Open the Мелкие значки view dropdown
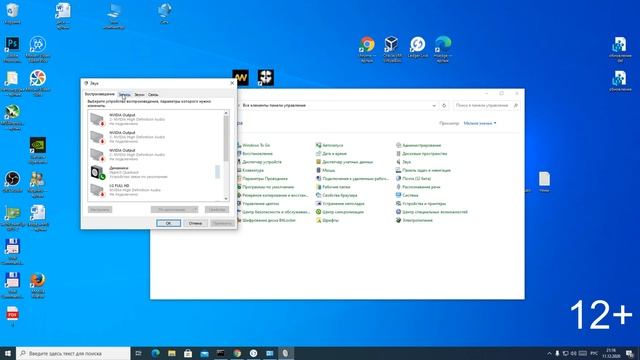640x360 pixels. click(480, 123)
